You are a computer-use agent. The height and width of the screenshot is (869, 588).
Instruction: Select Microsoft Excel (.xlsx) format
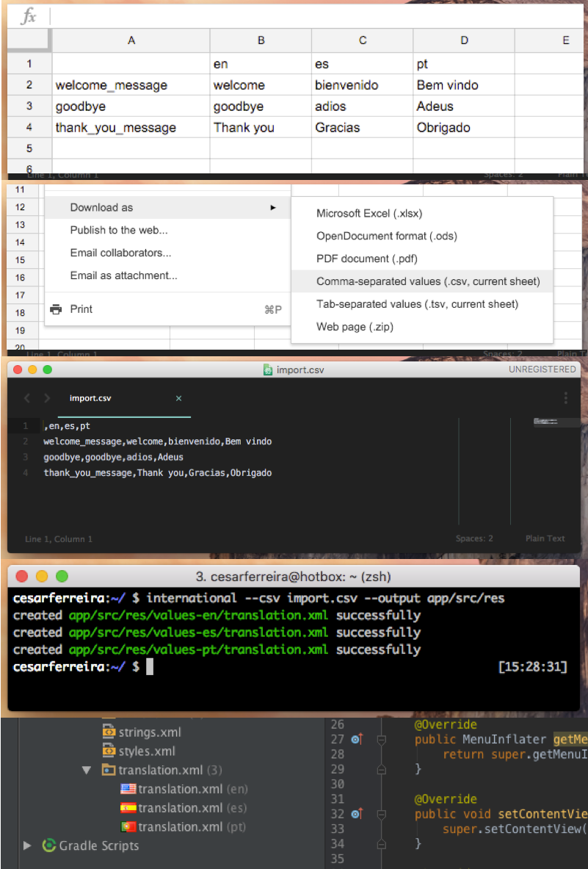point(369,214)
